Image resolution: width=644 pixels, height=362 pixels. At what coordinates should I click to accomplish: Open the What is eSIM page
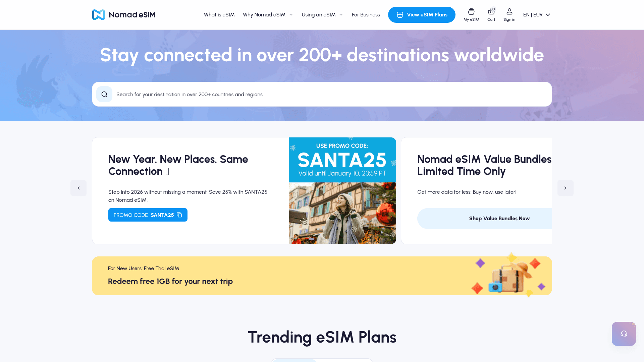click(219, 14)
